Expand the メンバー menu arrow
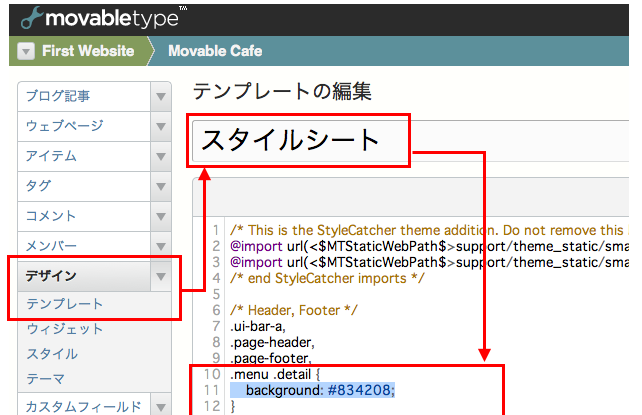This screenshot has height=415, width=642. [161, 246]
